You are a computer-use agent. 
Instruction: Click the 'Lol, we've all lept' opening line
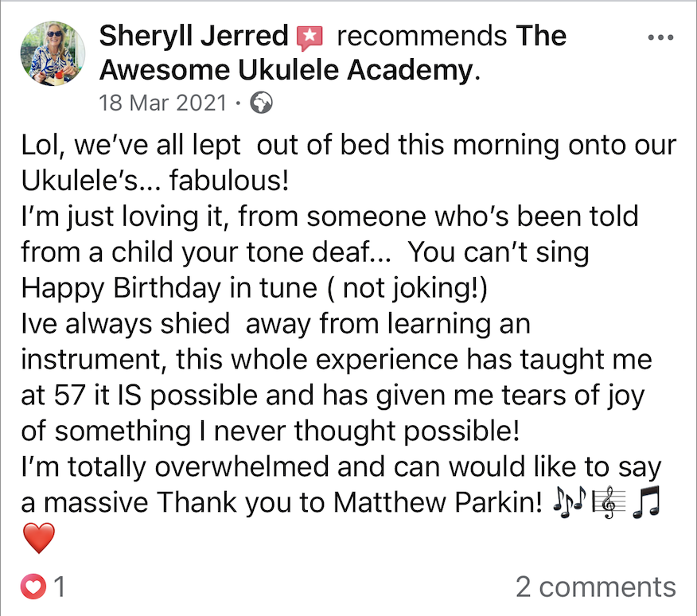point(130,145)
